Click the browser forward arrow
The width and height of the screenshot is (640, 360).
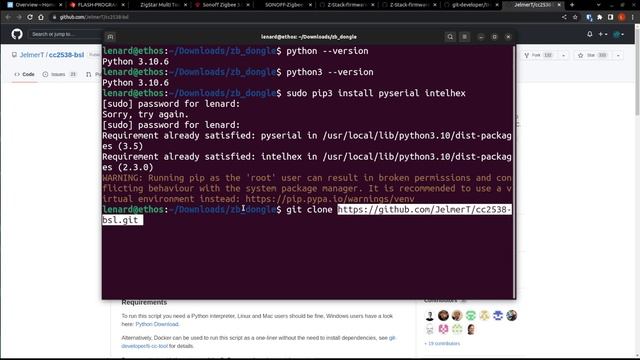pos(19,17)
